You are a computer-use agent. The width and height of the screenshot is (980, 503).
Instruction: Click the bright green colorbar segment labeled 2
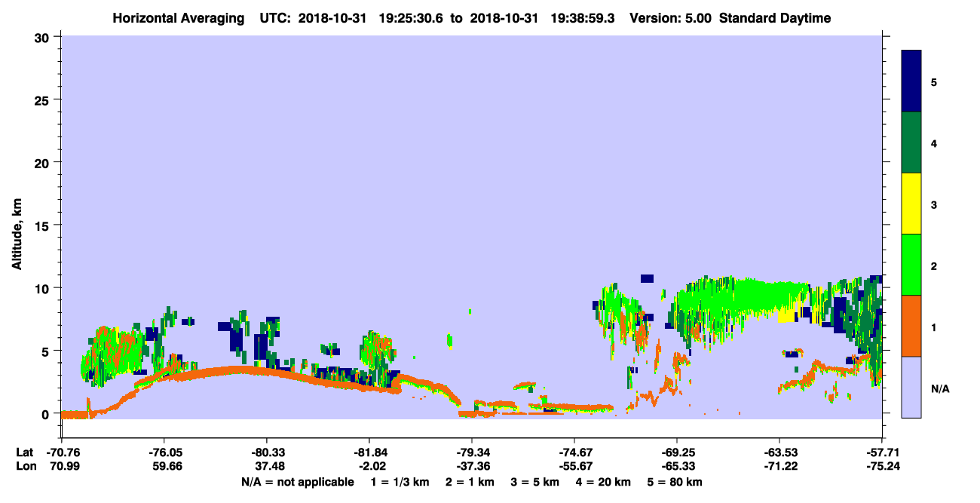coord(911,265)
